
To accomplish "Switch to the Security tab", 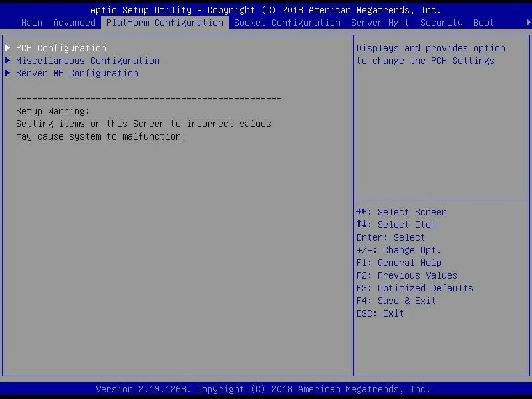I will point(442,23).
